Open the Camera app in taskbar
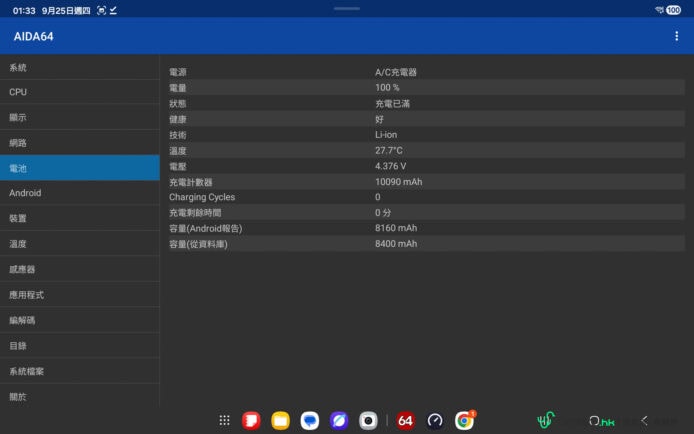The height and width of the screenshot is (434, 694). 368,420
